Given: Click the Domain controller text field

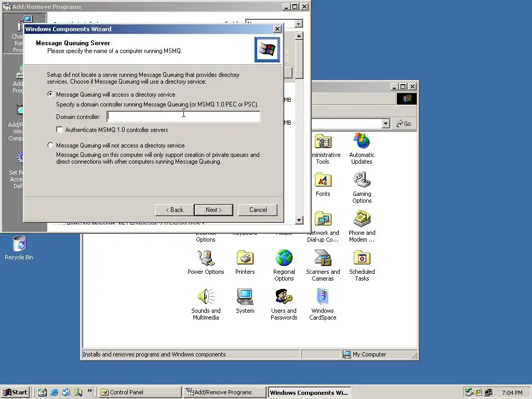Looking at the screenshot, I should point(183,117).
